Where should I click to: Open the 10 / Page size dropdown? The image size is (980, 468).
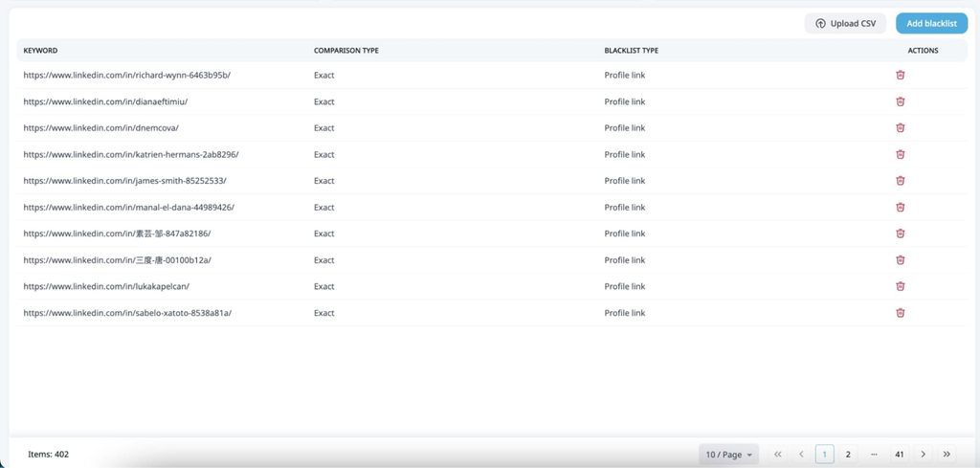[728, 455]
